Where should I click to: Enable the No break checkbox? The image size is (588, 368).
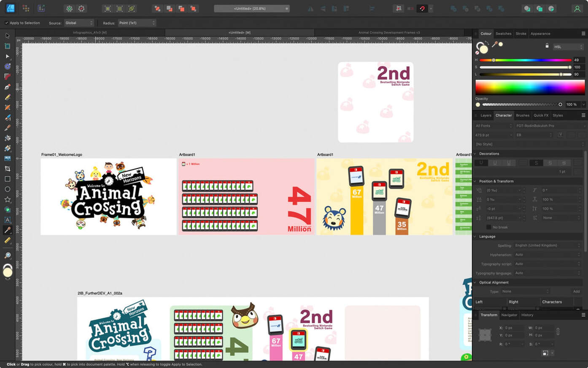pyautogui.click(x=488, y=227)
